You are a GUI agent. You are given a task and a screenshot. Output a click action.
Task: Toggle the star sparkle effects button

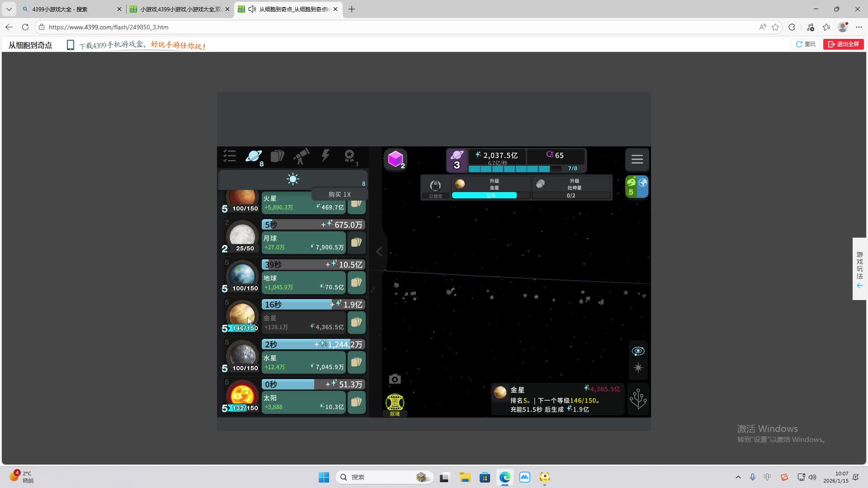point(638,368)
